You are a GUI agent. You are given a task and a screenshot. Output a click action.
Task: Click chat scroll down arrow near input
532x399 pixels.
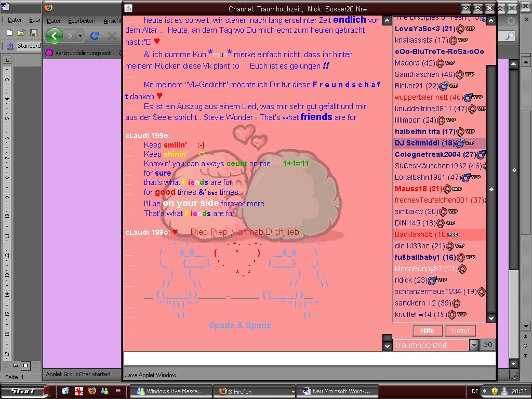(387, 346)
